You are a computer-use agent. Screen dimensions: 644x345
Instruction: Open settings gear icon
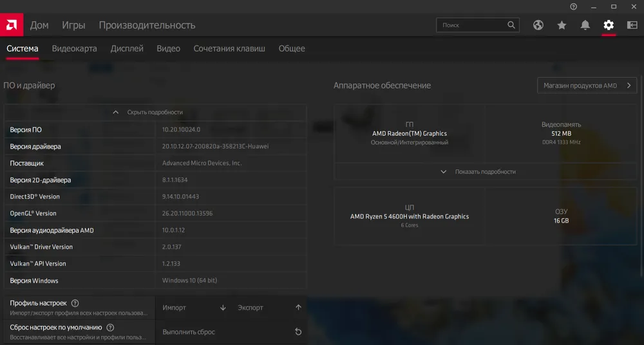pyautogui.click(x=609, y=25)
